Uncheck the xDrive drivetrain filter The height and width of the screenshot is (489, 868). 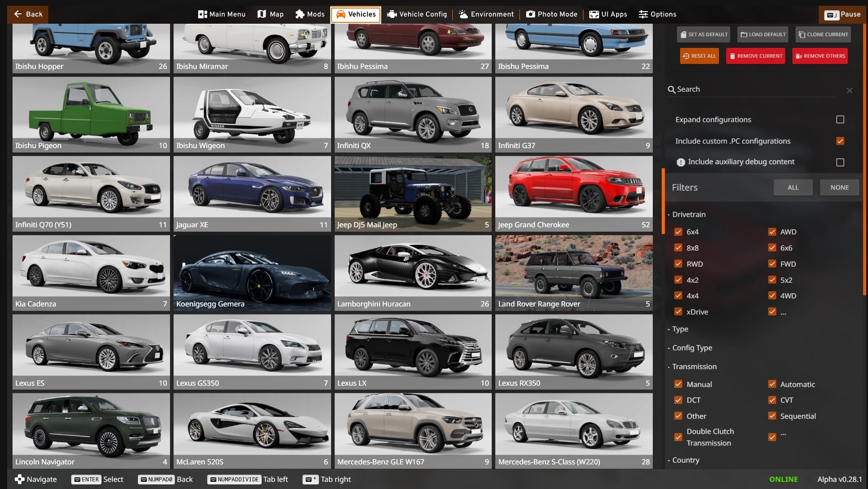[x=678, y=312]
